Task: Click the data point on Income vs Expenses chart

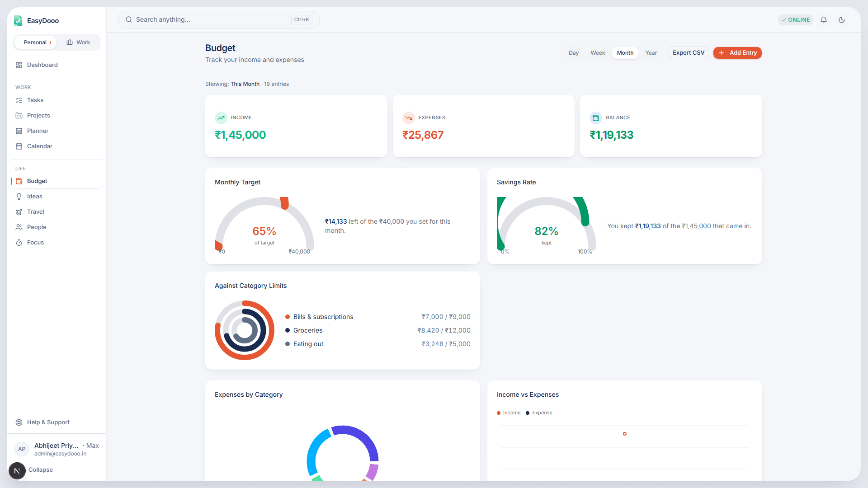Action: click(625, 434)
